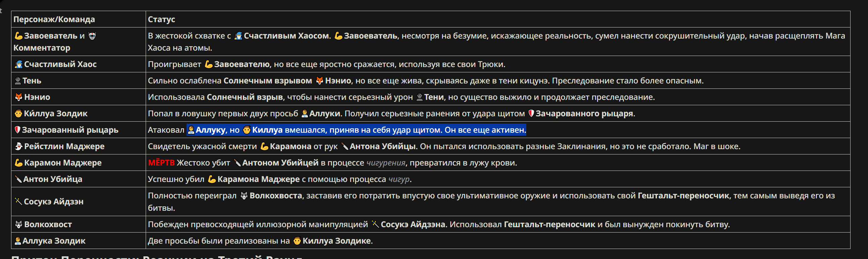Click knife emoji before Антона Убийцы in Рейстлин status

tap(345, 146)
